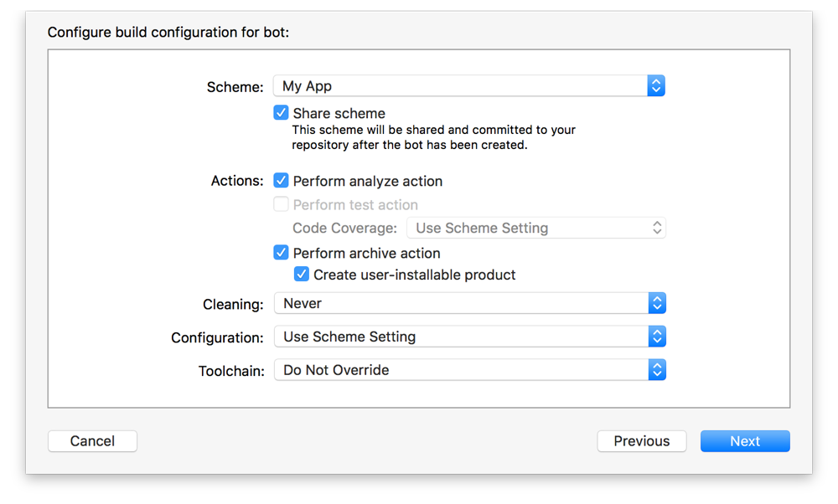Cancel the bot configuration
Viewport: 838px width, 504px height.
(x=92, y=441)
